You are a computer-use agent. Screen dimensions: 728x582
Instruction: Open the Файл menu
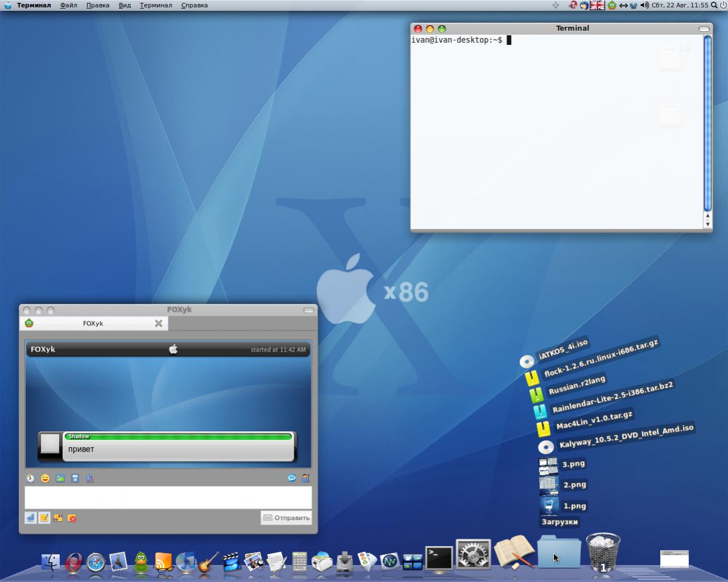click(69, 5)
